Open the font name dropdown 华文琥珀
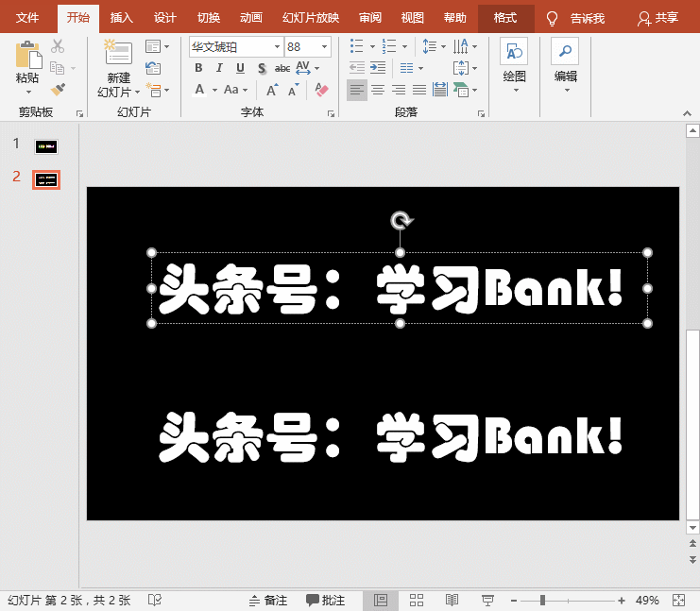 277,46
